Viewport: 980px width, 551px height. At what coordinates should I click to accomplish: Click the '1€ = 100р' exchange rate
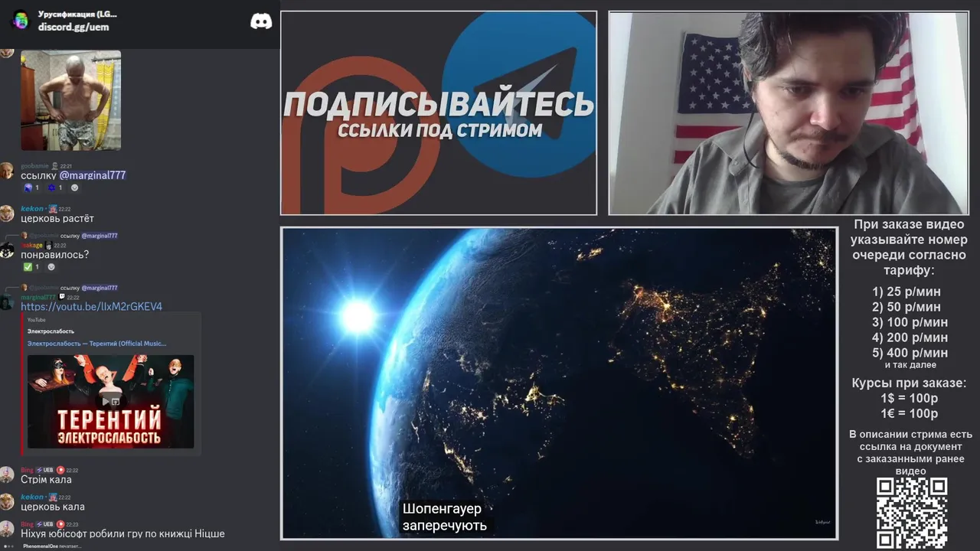click(910, 413)
